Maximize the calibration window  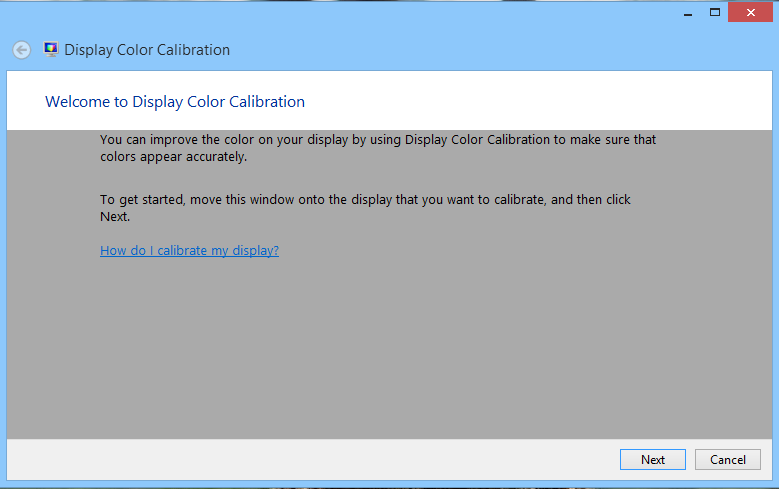pos(714,12)
